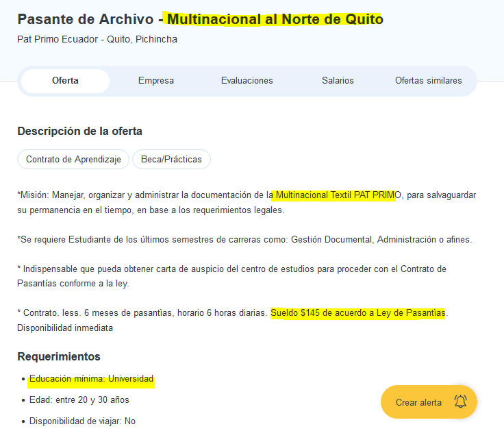Image resolution: width=504 pixels, height=431 pixels.
Task: Click highlighted 'Multinacional Textil PAT PRIMO' text
Action: pos(338,195)
